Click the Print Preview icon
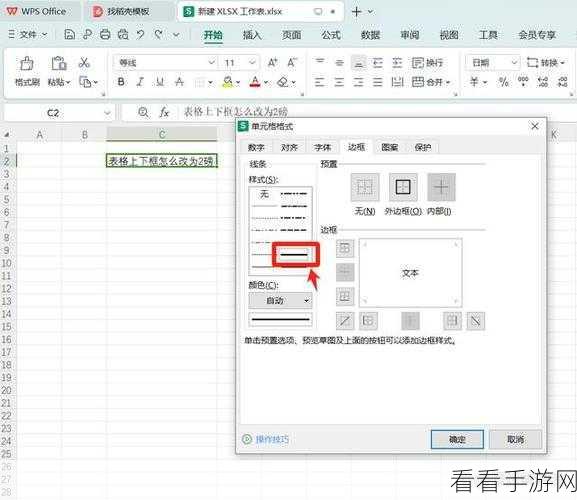 tap(123, 35)
